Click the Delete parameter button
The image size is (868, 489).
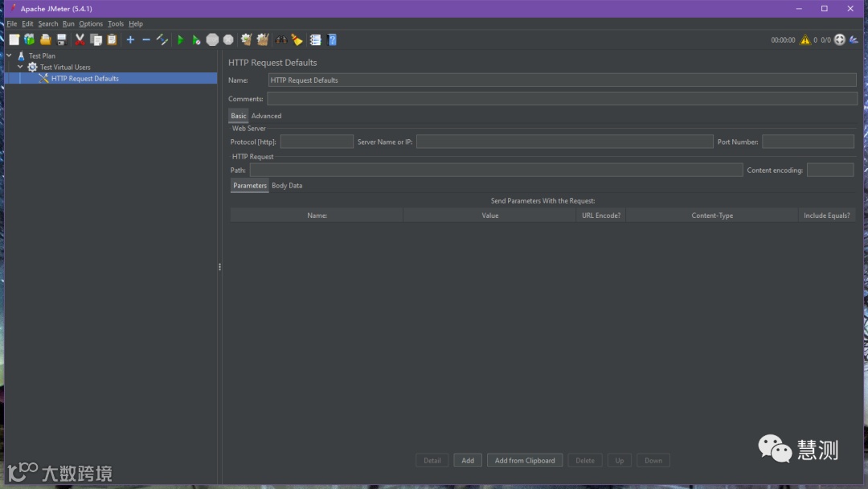585,460
